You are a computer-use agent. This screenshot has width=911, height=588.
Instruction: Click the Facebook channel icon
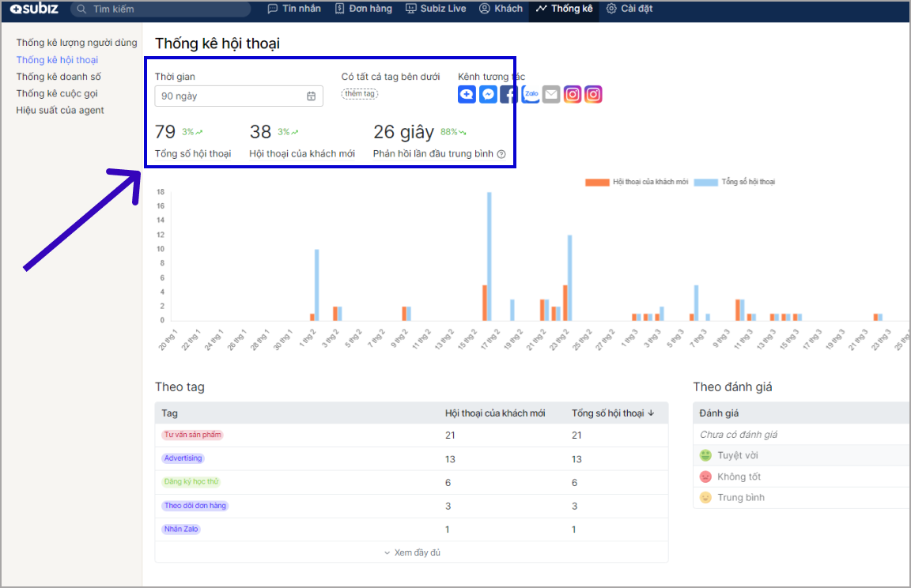point(508,94)
